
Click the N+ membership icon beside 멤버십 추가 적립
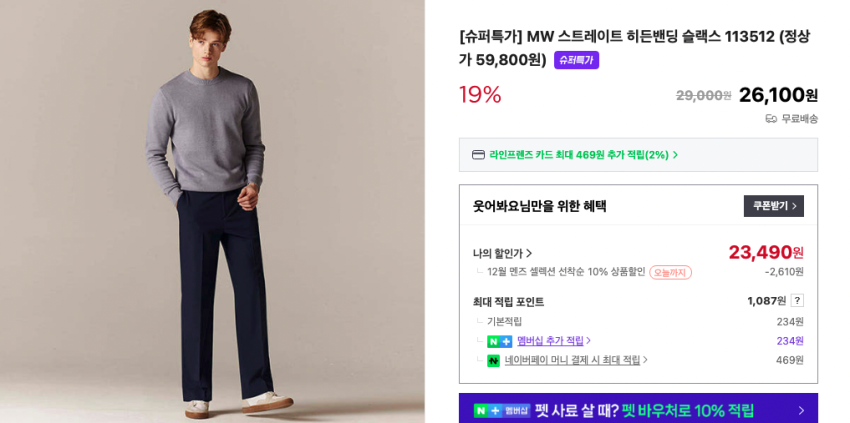(499, 342)
